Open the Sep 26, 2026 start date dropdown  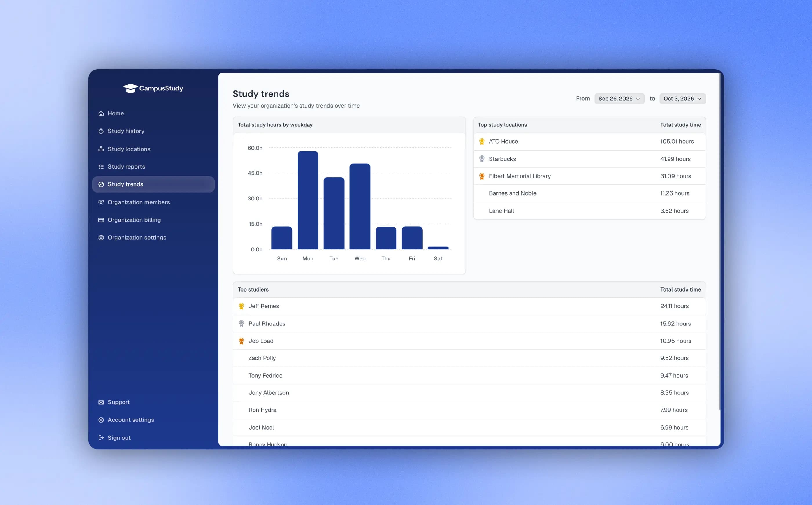[x=619, y=99]
